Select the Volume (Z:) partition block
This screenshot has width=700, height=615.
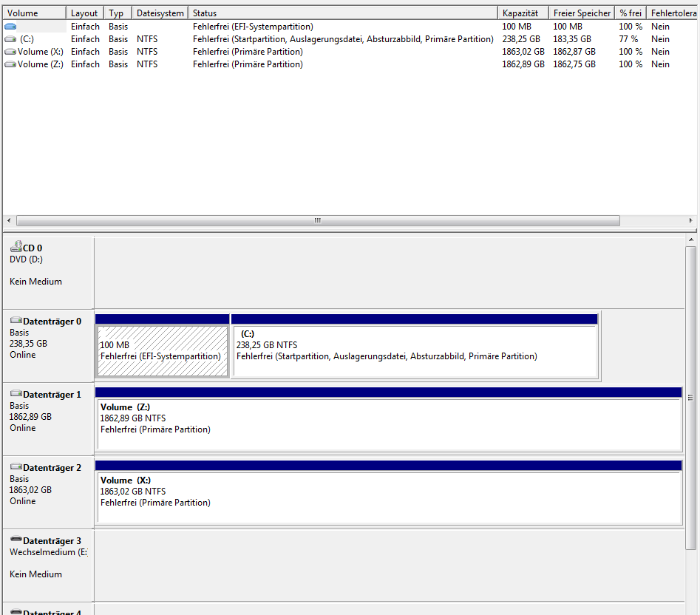(x=389, y=420)
